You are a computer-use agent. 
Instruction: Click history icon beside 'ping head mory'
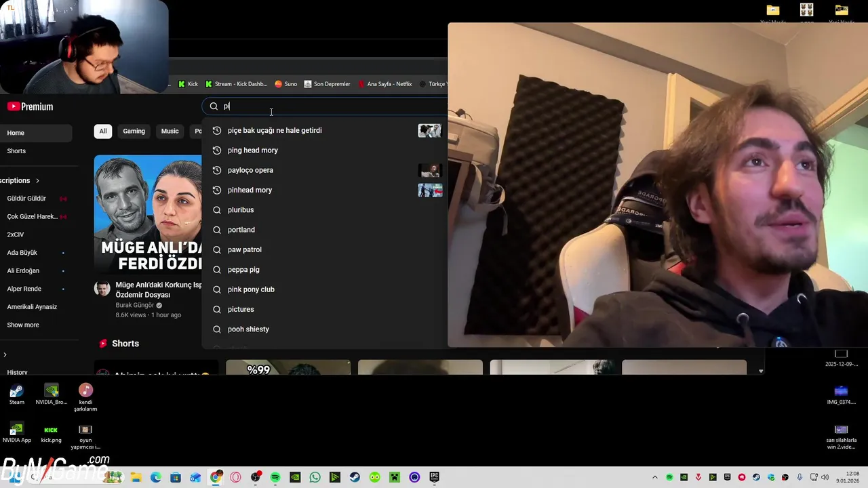(x=217, y=150)
